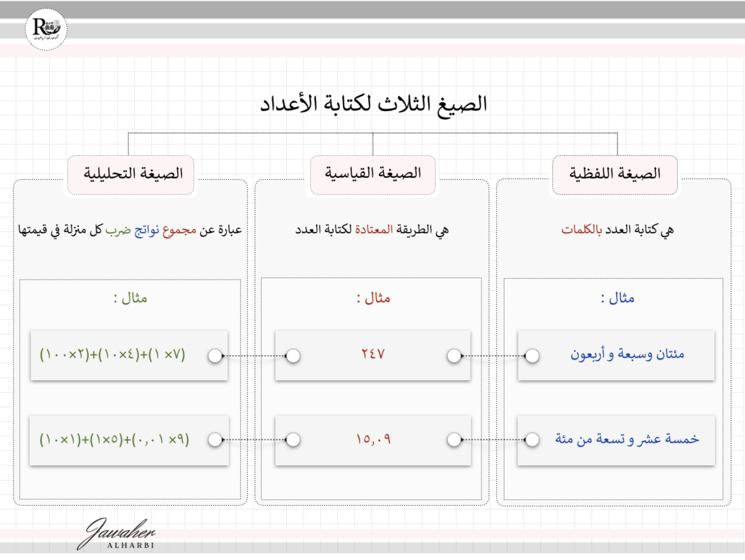The image size is (745, 560).
Task: Click the round R logo at top left
Action: click(46, 29)
